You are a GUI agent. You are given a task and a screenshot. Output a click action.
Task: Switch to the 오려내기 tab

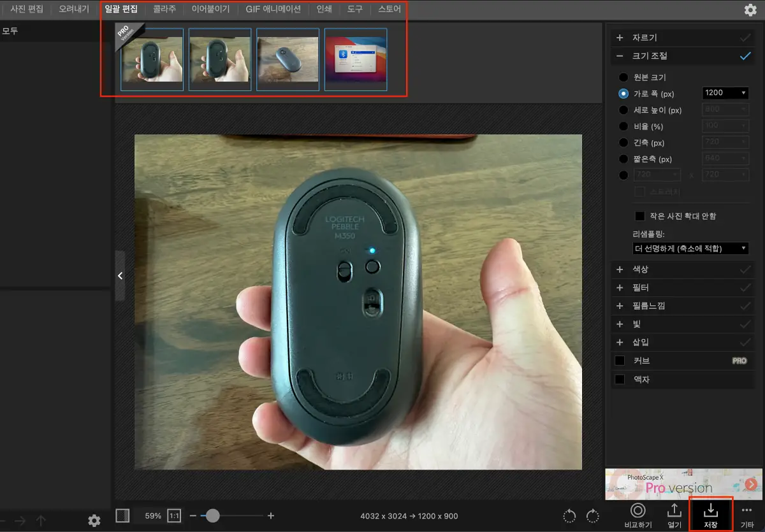tap(74, 10)
